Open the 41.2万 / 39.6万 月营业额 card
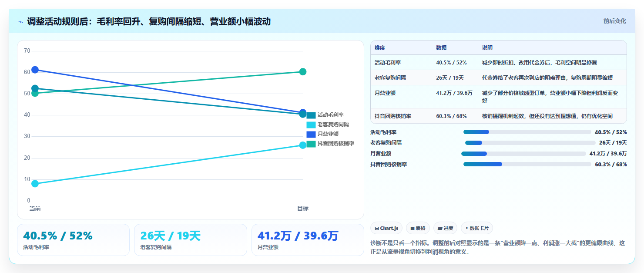Image resolution: width=644 pixels, height=273 pixels. pyautogui.click(x=308, y=240)
